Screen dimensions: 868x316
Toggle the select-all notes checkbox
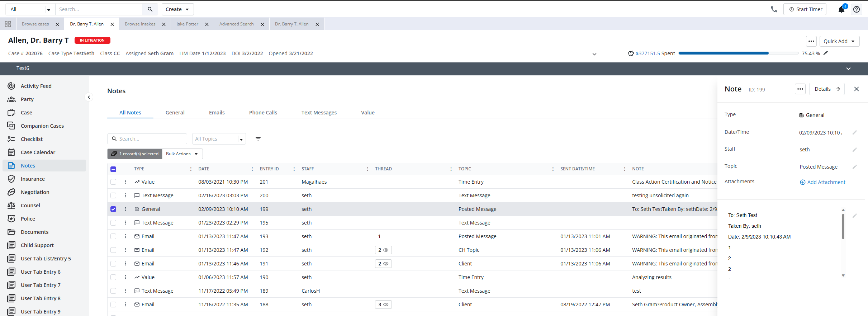click(x=113, y=169)
